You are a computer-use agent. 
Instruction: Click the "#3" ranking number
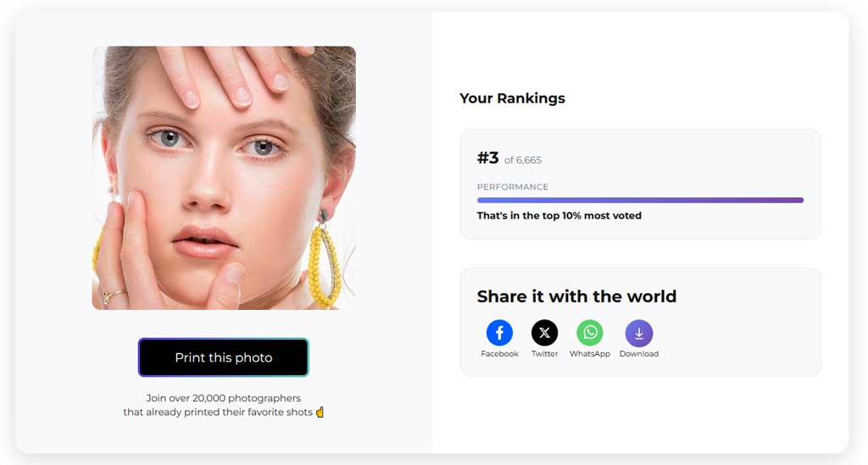point(487,158)
